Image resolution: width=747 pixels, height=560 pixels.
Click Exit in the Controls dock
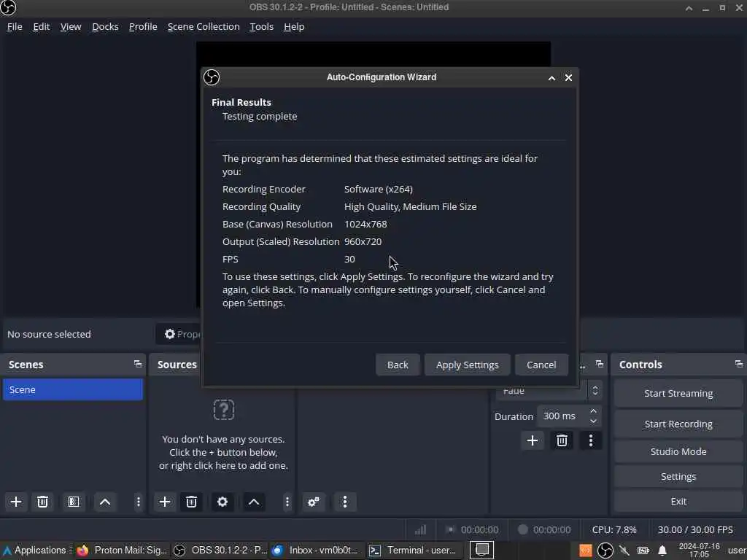click(x=678, y=501)
